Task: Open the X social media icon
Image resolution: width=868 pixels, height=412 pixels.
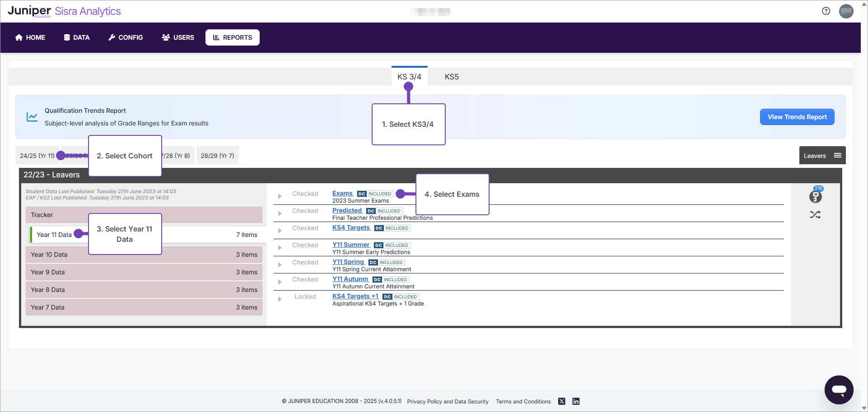Action: [x=561, y=401]
